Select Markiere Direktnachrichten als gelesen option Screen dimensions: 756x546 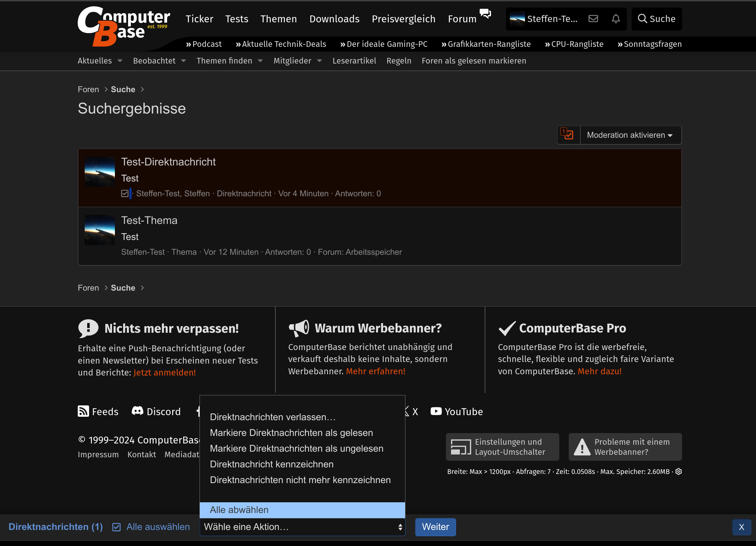coord(291,433)
